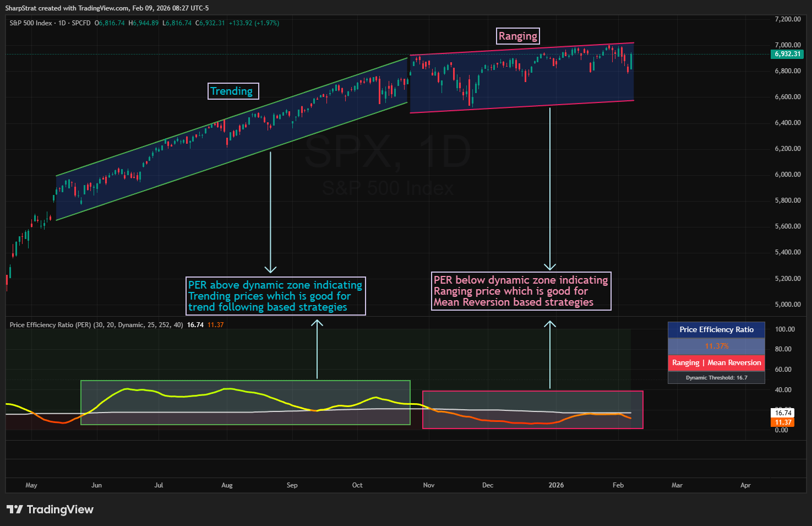
Task: Click the Price Efficiency Ratio table header
Action: click(716, 329)
